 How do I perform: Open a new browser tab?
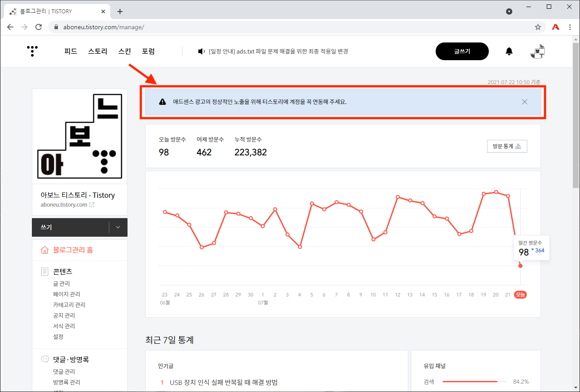[120, 12]
